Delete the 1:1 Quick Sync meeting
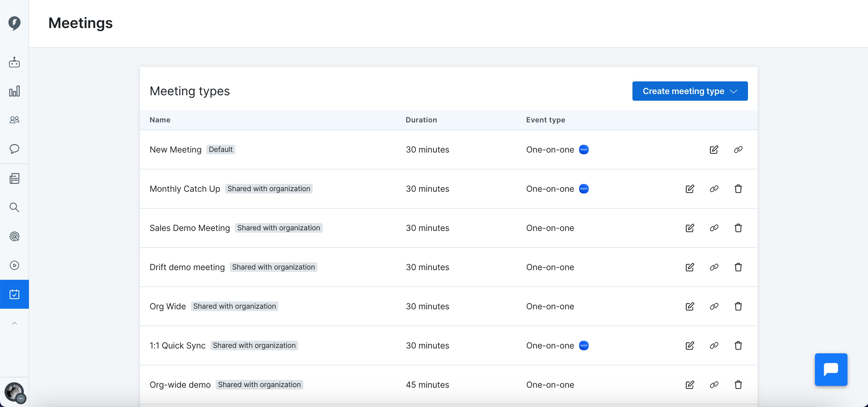 point(738,345)
